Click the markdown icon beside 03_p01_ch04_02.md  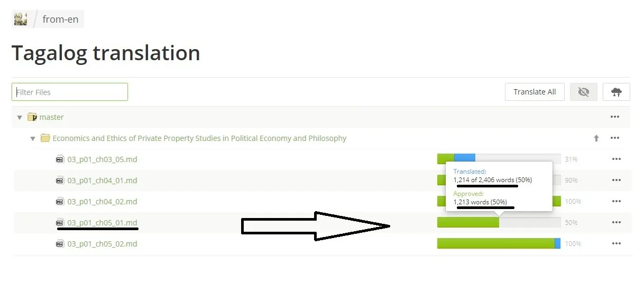coord(60,202)
